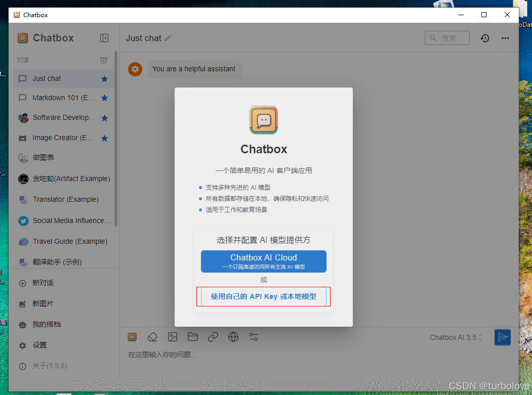Open 贪吃蛇(Artifact Example) conversation
This screenshot has width=532, height=395.
tap(63, 179)
